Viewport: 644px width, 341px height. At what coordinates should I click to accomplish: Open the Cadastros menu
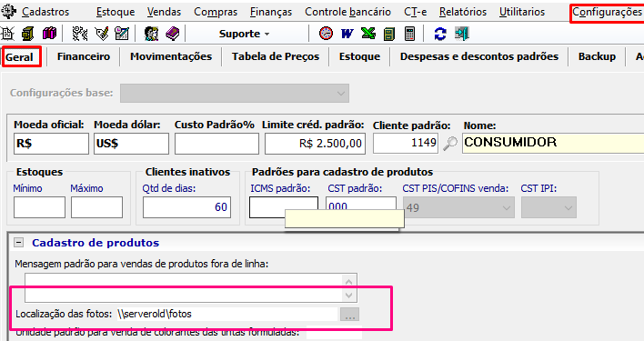coord(45,12)
